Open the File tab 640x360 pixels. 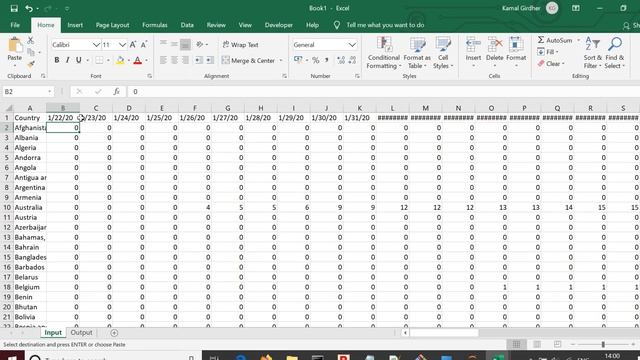coord(15,25)
